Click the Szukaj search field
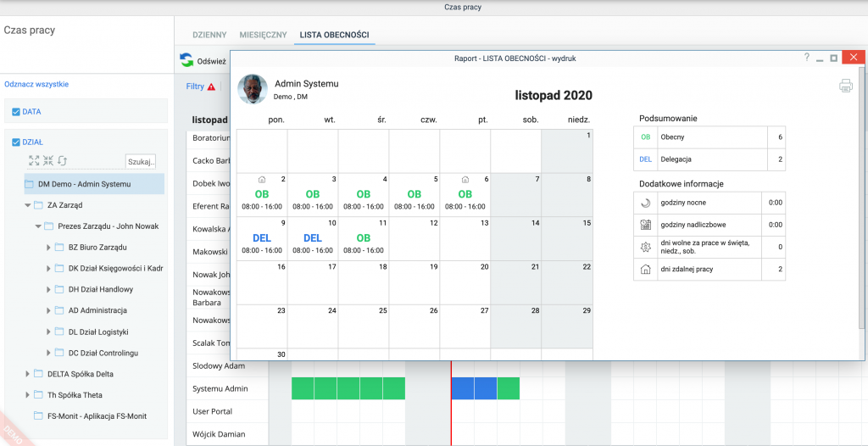Screen dimensions: 868x446 140,161
